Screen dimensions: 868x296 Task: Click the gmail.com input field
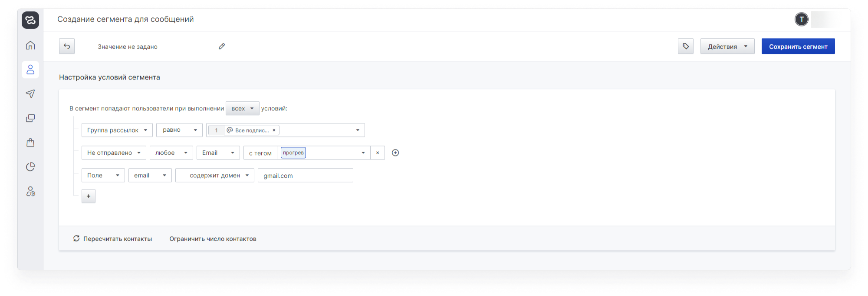[306, 175]
